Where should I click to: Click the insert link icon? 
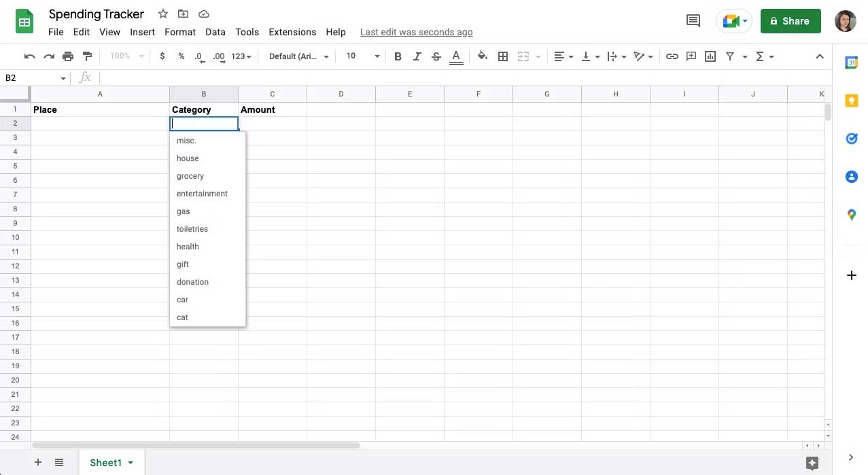point(672,56)
